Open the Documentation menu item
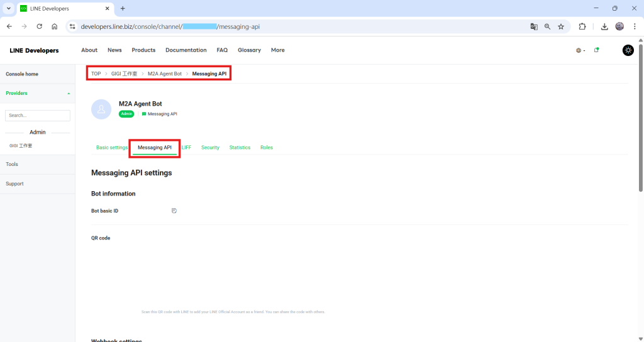Image resolution: width=644 pixels, height=342 pixels. click(186, 50)
